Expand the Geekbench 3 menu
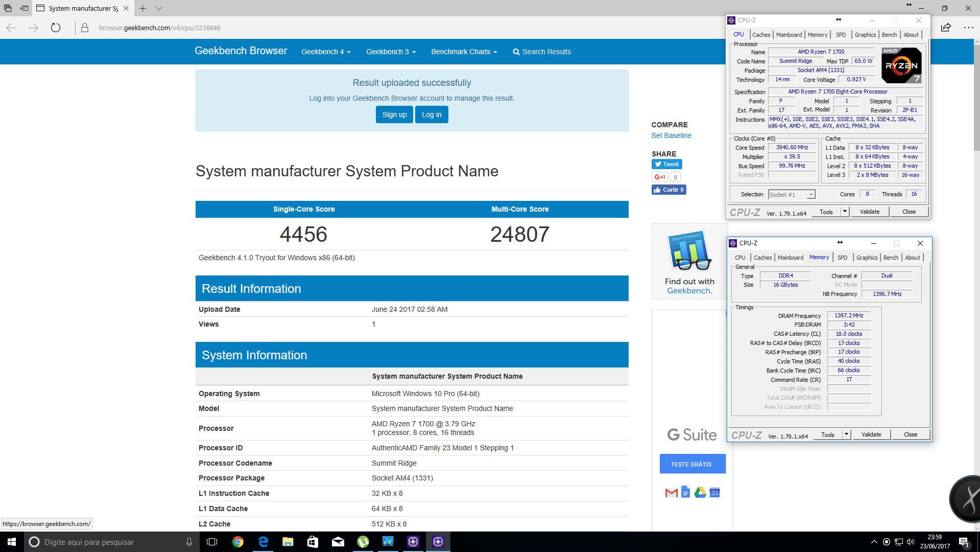This screenshot has width=980, height=552. click(391, 52)
